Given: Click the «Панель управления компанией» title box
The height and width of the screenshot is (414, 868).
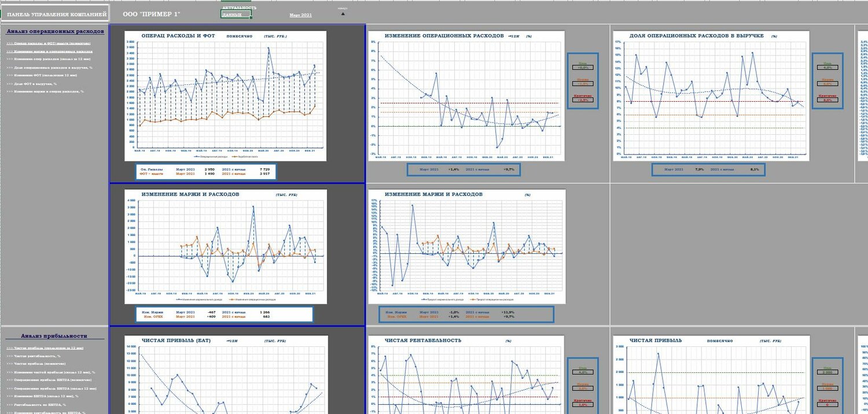Looking at the screenshot, I should (x=54, y=13).
